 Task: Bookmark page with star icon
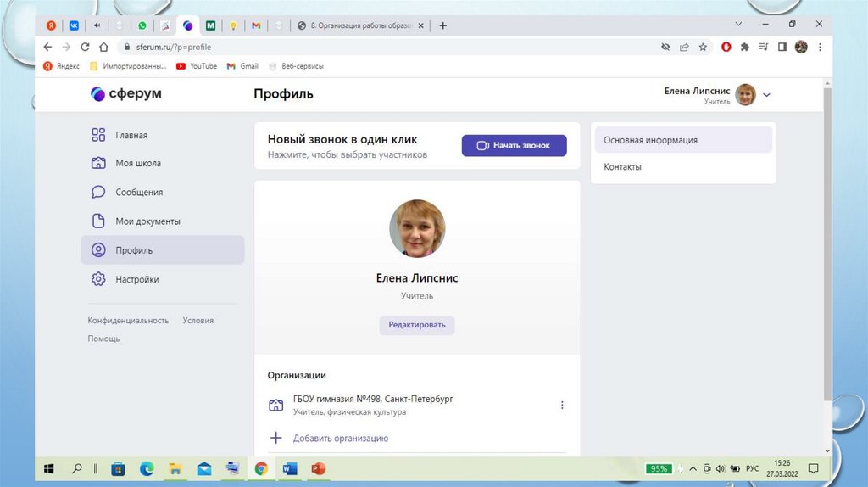pos(703,48)
